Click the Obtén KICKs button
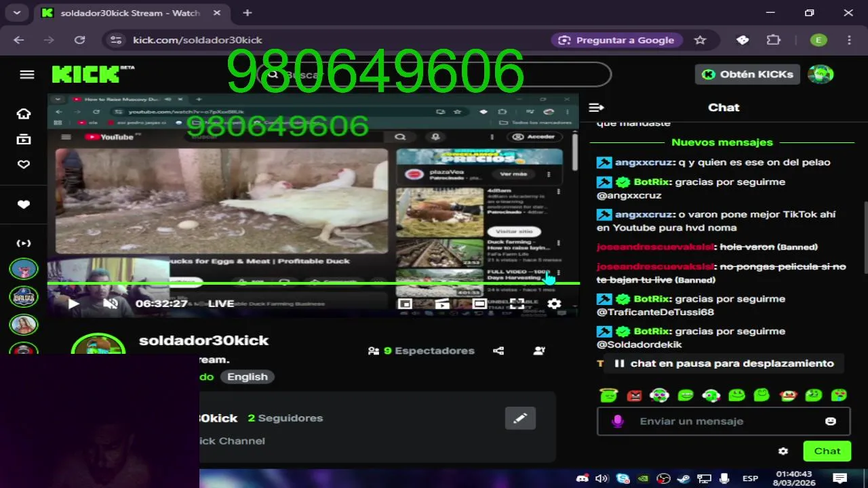Viewport: 868px width, 488px height. coord(747,75)
